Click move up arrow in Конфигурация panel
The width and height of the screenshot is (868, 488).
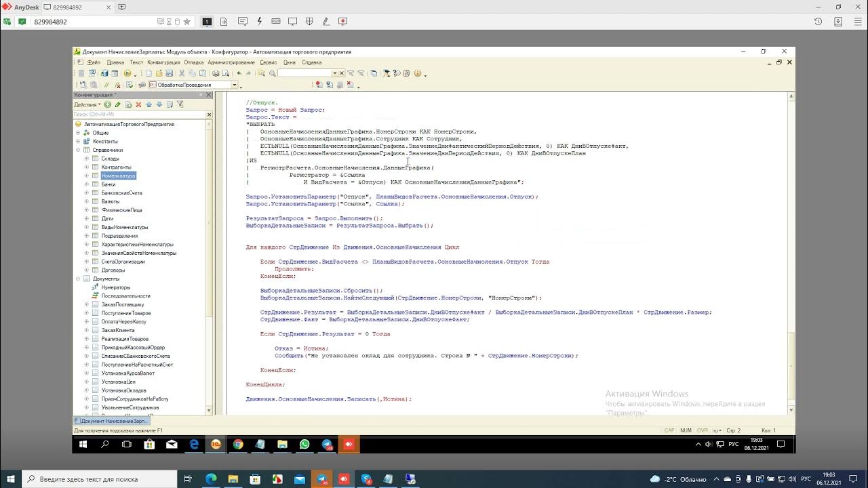pos(149,104)
